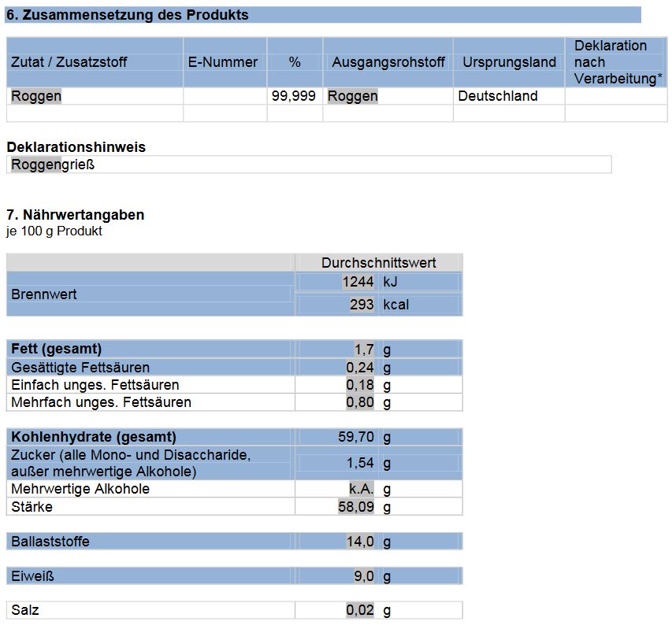Select the Deutschland origin country cell
The width and height of the screenshot is (672, 629).
pos(498,96)
